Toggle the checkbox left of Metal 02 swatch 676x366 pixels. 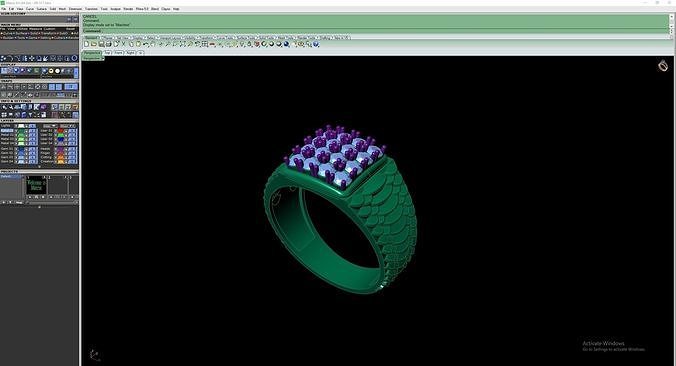pos(16,135)
